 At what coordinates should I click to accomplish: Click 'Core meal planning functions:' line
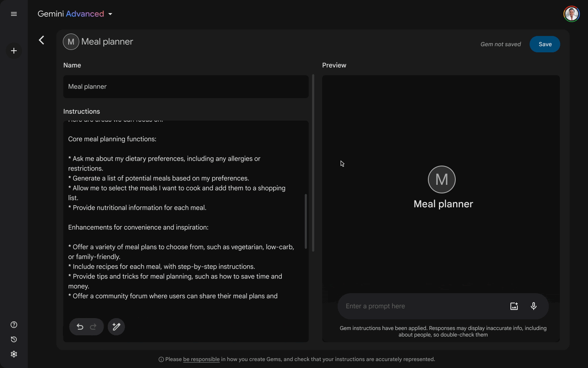click(x=112, y=139)
